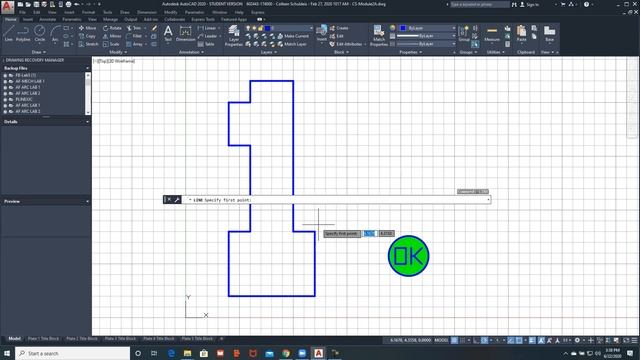Collapse the Backup Files section

pyautogui.click(x=87, y=68)
